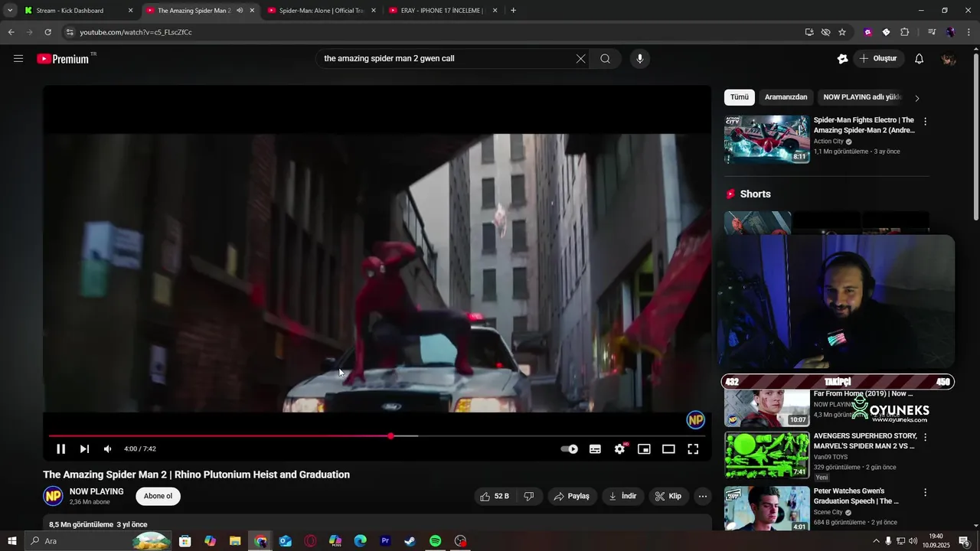Switch to miniplayer mode
Screen dimensions: 980x551
[x=644, y=449]
